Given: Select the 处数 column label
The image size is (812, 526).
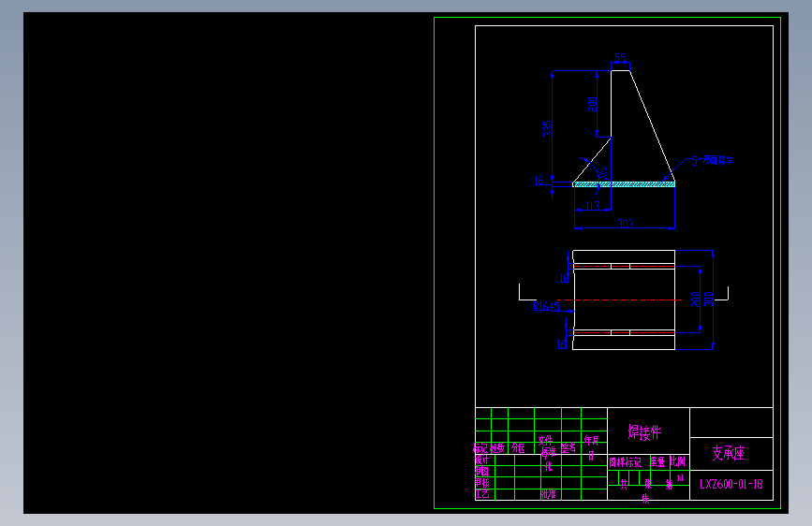Looking at the screenshot, I should (x=497, y=447).
